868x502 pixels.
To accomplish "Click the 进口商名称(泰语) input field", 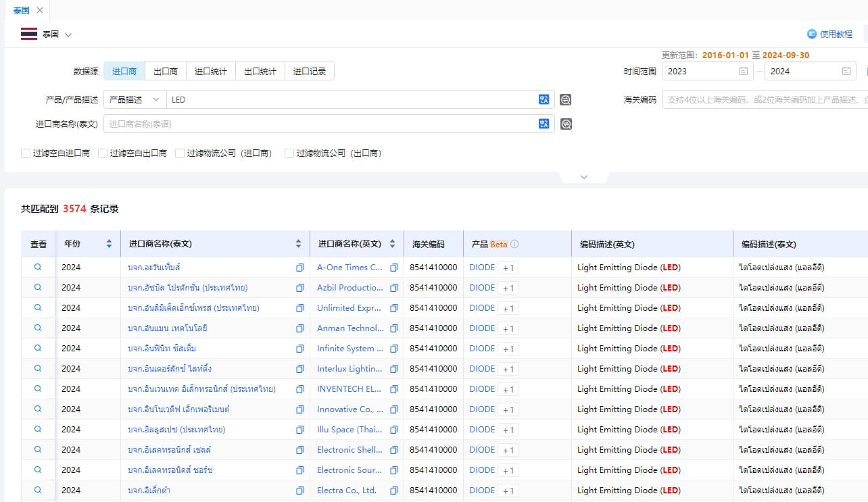I will pyautogui.click(x=321, y=124).
